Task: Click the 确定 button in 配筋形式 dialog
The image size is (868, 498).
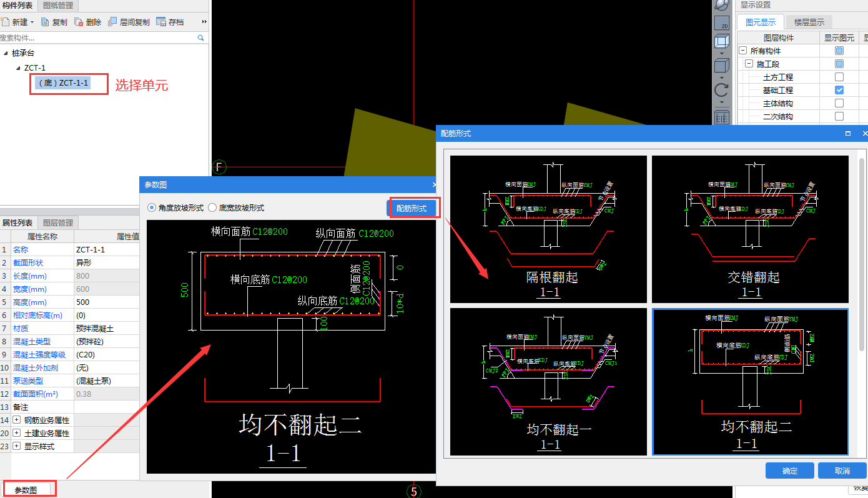Action: coord(789,471)
